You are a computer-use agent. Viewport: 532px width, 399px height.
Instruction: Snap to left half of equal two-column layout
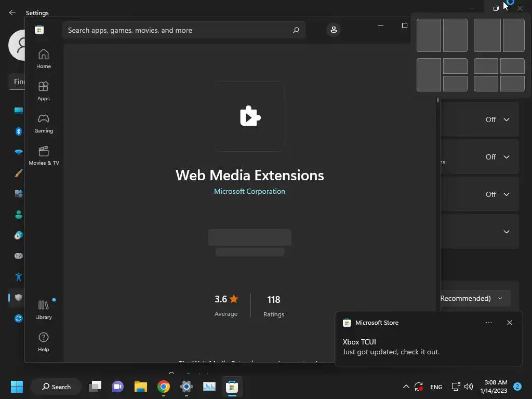click(429, 35)
